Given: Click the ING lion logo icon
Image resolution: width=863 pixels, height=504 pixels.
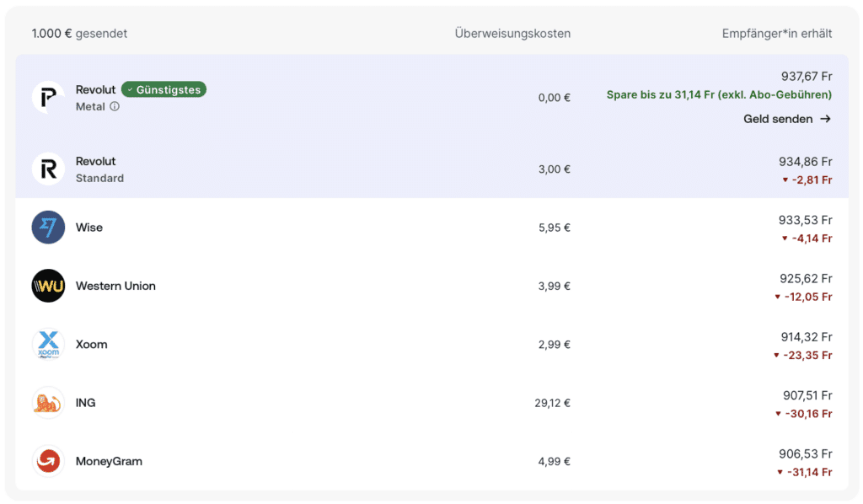Looking at the screenshot, I should (x=48, y=403).
